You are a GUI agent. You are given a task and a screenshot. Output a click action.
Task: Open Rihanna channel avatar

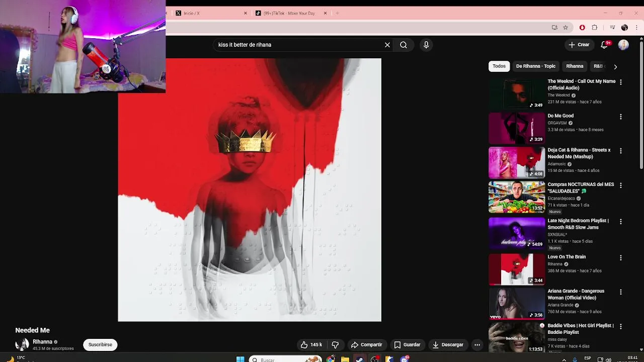click(x=22, y=344)
